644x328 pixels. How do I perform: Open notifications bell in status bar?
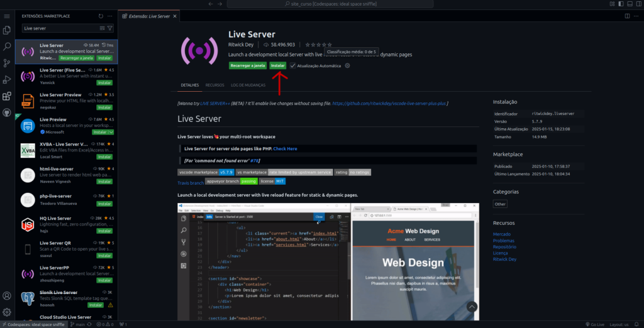coord(637,324)
